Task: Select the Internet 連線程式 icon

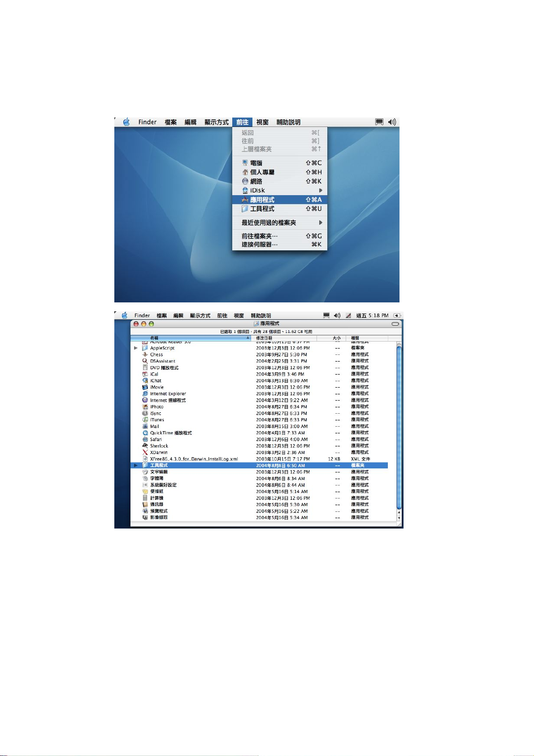Action: pyautogui.click(x=145, y=400)
